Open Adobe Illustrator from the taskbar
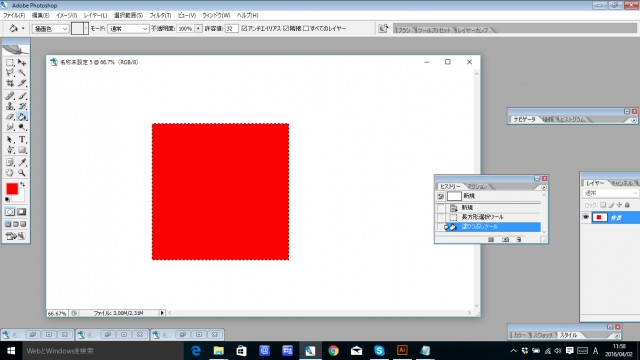 coord(402,351)
